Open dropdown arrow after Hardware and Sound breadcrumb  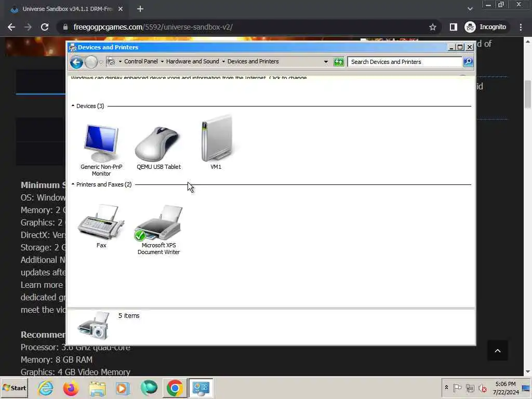click(x=223, y=61)
